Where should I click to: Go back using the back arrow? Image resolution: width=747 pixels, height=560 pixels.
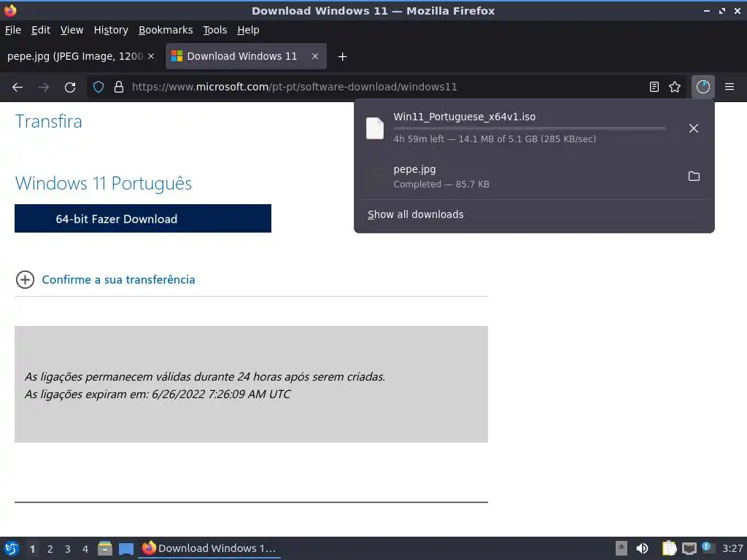(x=18, y=87)
